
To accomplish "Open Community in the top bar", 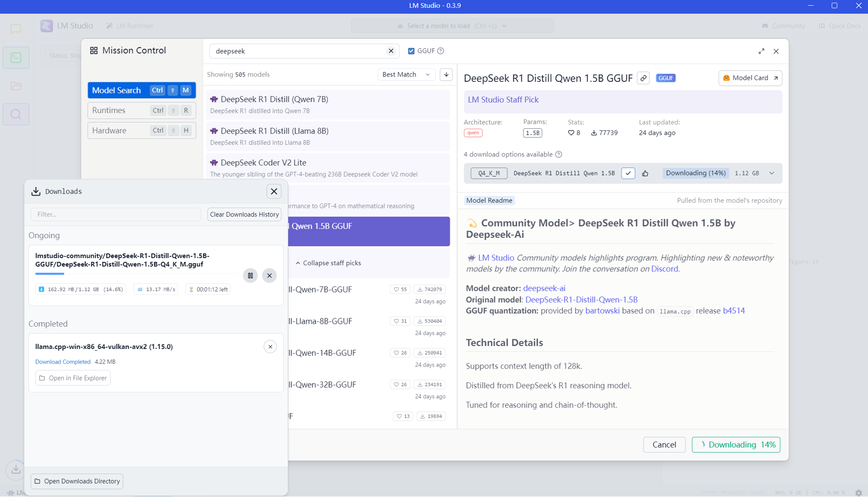I will [783, 26].
